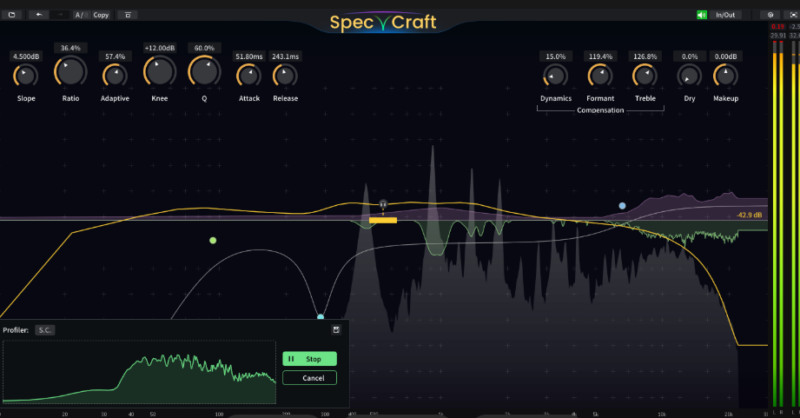Click the Release value field 243.1ms
Image resolution: width=800 pixels, height=418 pixels.
(285, 56)
